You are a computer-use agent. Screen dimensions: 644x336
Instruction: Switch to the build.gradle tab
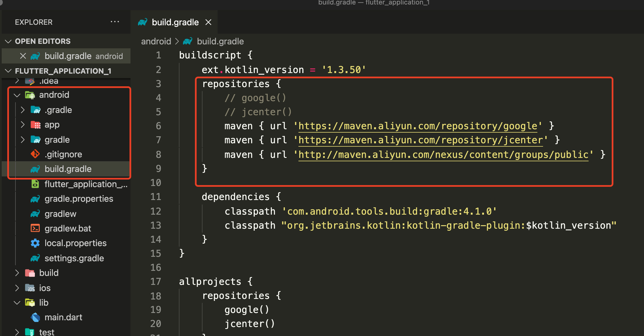pyautogui.click(x=175, y=22)
